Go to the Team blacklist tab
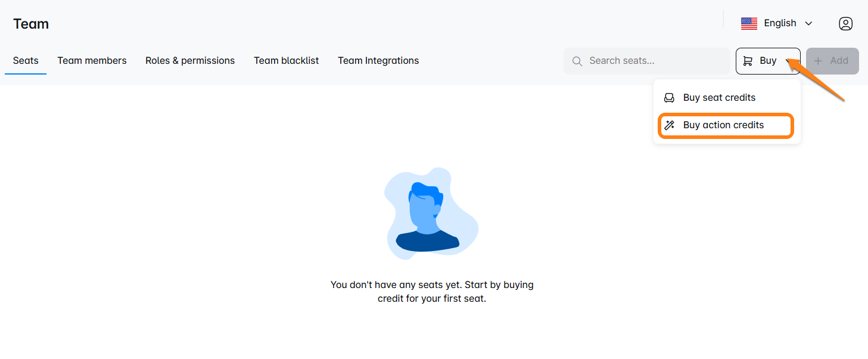This screenshot has width=868, height=359. (286, 61)
